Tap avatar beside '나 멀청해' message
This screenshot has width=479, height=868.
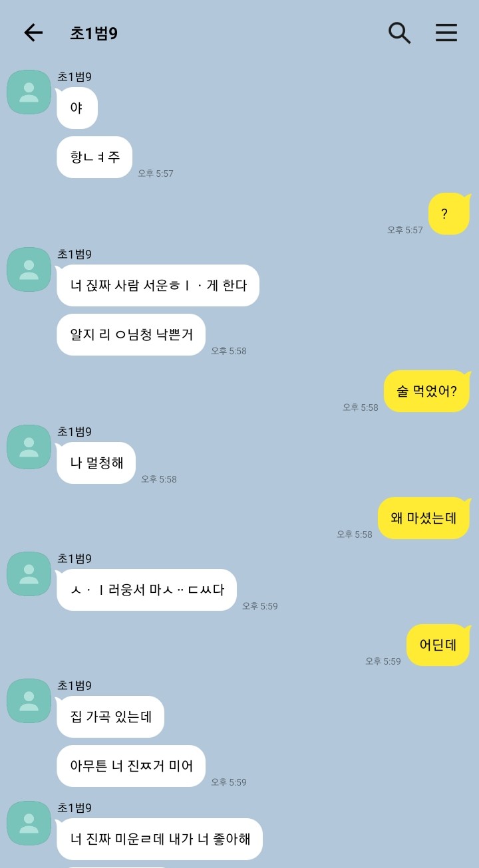[x=29, y=447]
